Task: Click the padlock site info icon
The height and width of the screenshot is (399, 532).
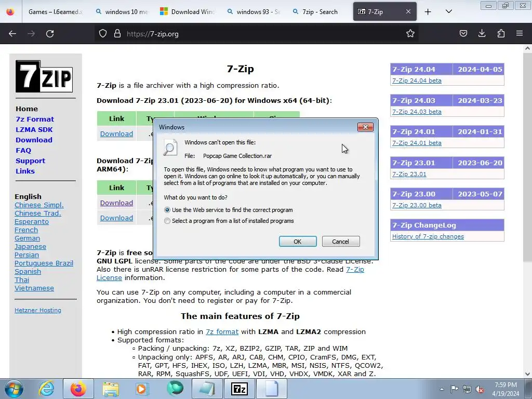Action: pyautogui.click(x=117, y=34)
